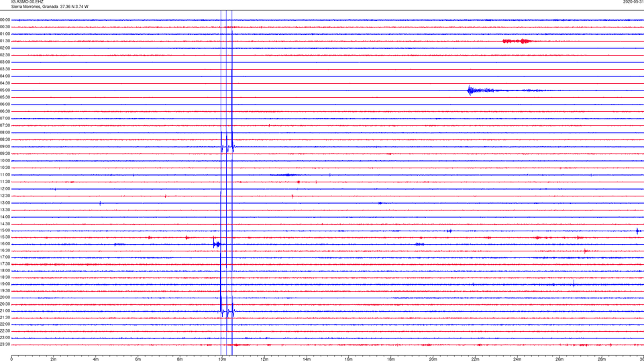Image resolution: width=644 pixels, height=362 pixels.
Task: Click the calibration pulse cluster on the 21:00 trace
Action: (227, 310)
